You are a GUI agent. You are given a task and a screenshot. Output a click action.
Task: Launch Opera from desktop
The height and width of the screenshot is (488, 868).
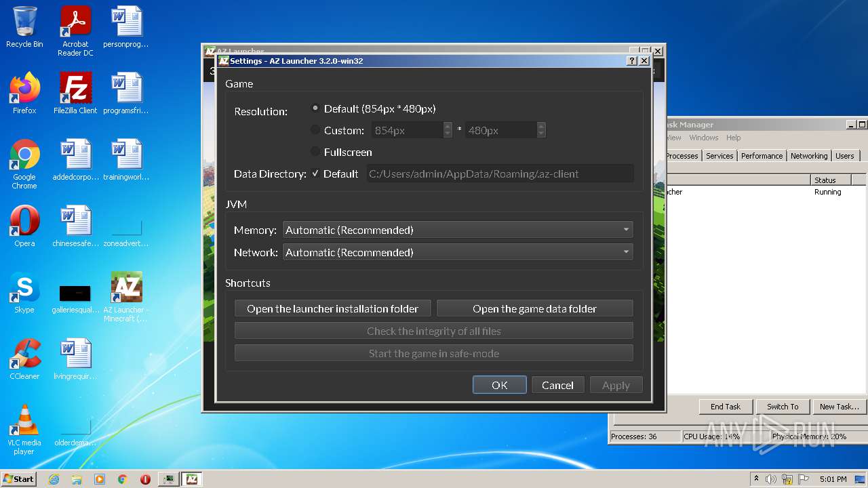[24, 226]
